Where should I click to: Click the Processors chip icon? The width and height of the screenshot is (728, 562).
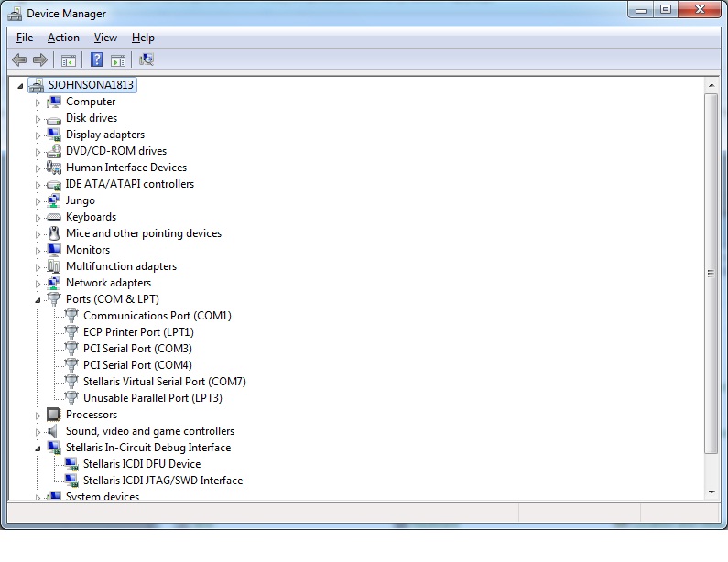tap(53, 415)
